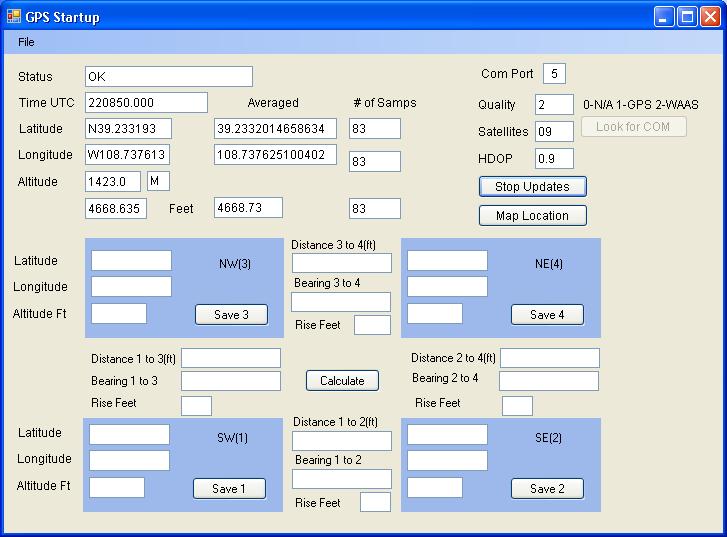Click the NW(3) corner label
Image resolution: width=727 pixels, height=537 pixels.
(x=235, y=264)
